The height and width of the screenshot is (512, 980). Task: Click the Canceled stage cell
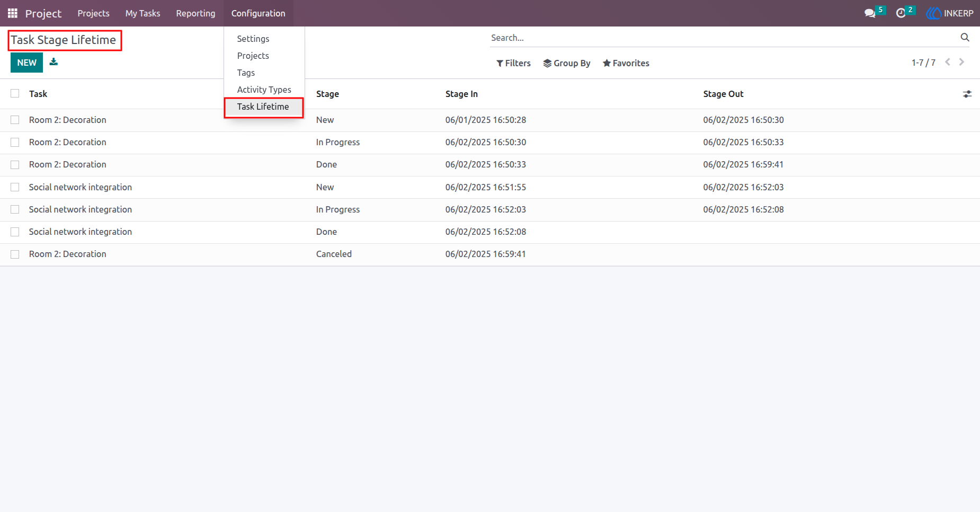click(x=334, y=254)
